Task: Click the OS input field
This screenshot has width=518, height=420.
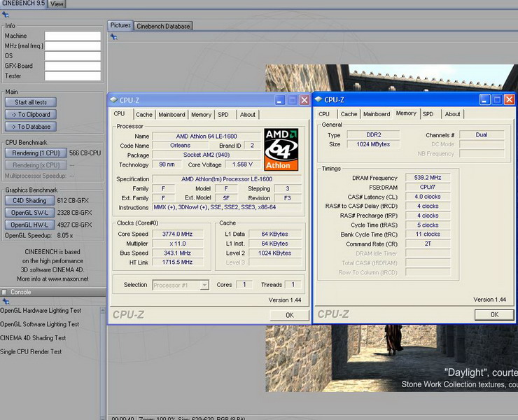Action: coord(73,56)
